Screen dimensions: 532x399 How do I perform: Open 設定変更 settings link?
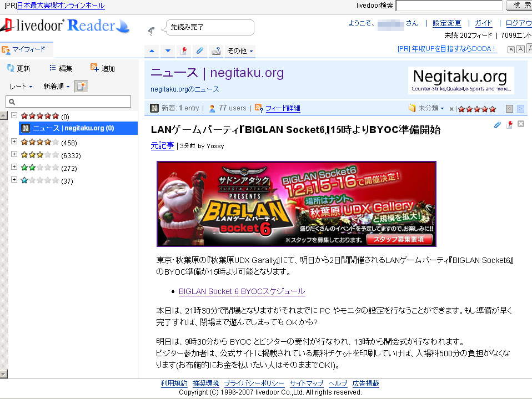[x=447, y=23]
